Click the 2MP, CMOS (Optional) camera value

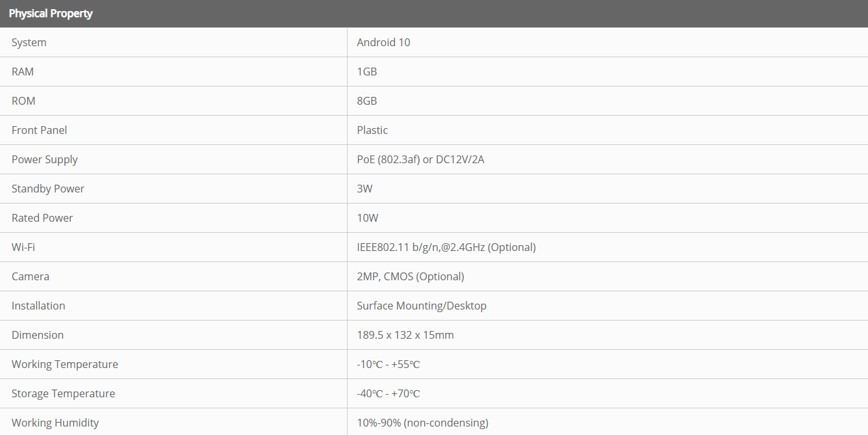point(411,276)
